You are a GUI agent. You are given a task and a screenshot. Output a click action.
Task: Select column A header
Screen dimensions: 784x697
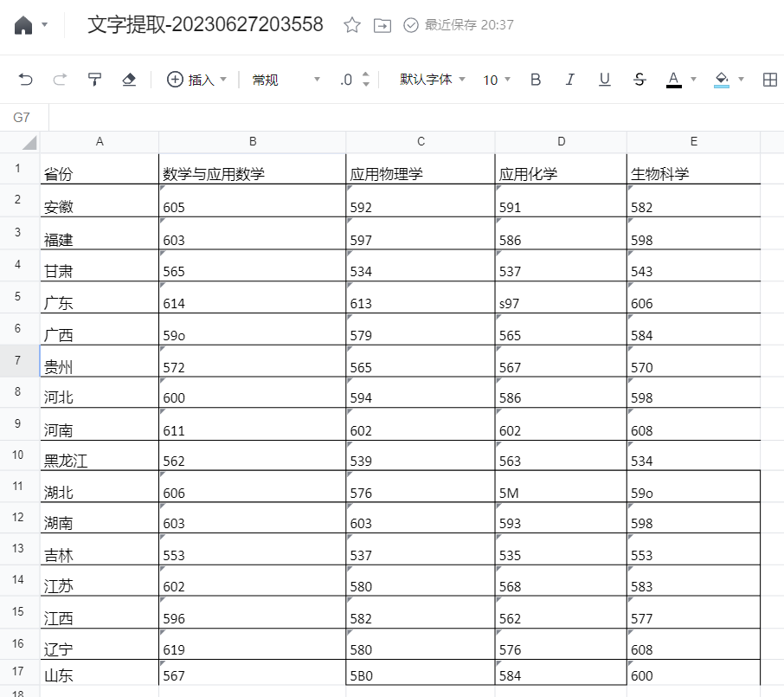point(100,142)
